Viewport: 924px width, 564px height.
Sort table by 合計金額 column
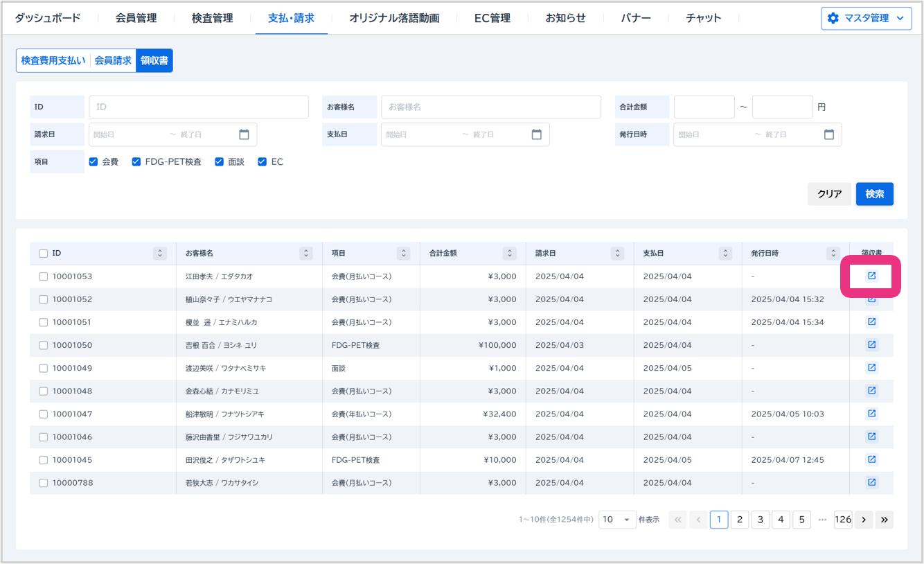(x=510, y=254)
